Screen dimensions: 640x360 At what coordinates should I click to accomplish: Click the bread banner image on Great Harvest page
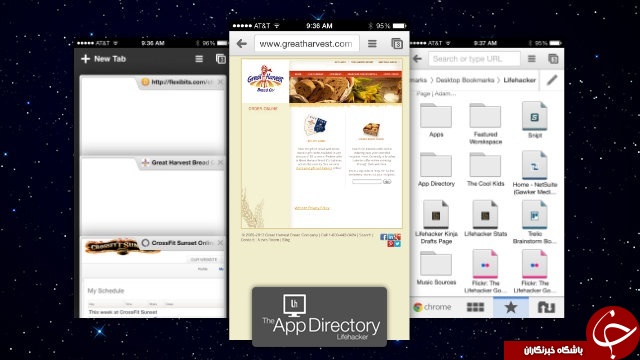coord(345,90)
